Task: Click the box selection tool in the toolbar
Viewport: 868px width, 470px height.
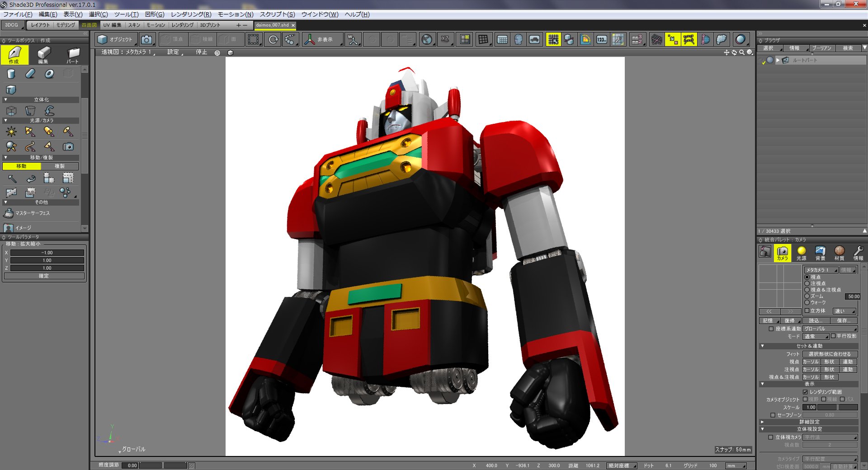Action: 253,39
